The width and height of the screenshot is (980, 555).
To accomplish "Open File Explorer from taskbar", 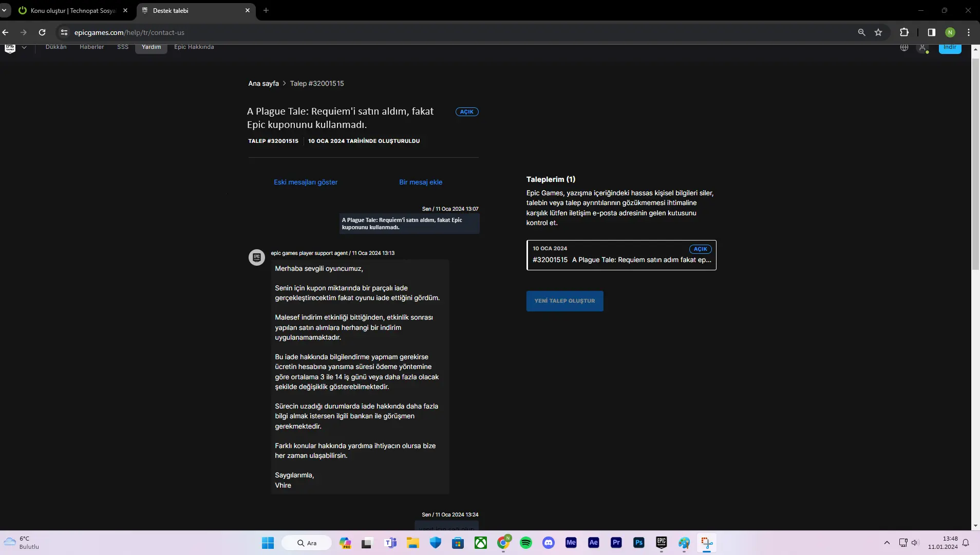I will point(413,543).
